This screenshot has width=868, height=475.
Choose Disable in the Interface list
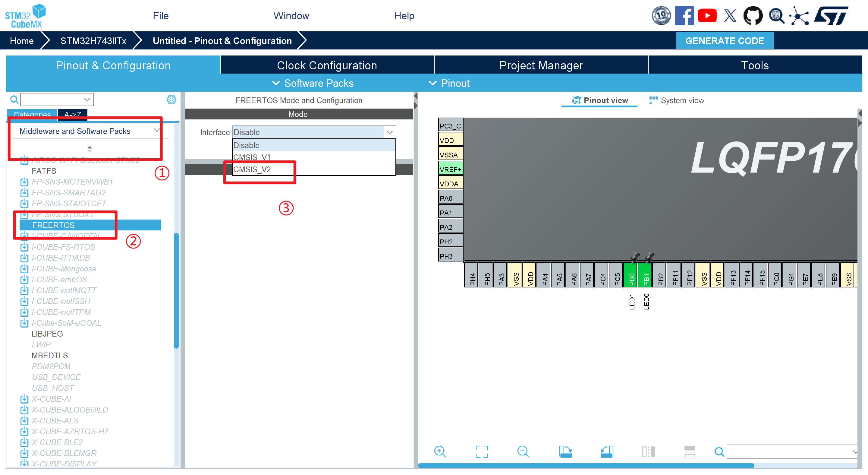(314, 145)
